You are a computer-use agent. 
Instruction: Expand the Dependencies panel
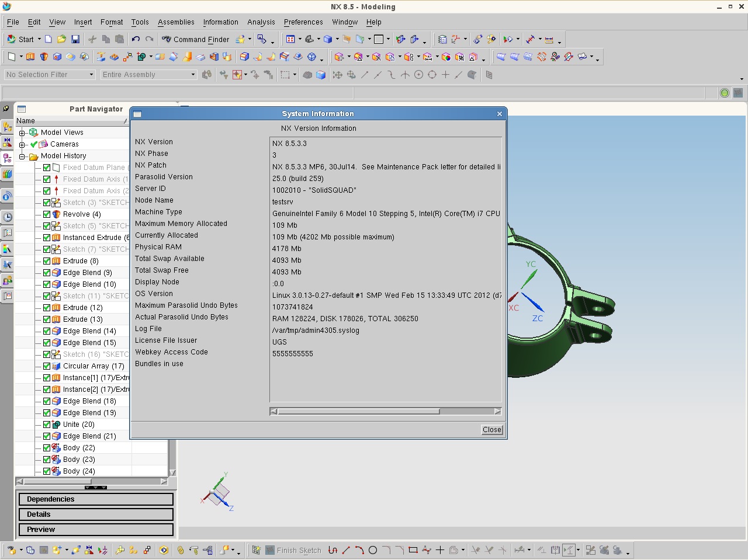click(96, 499)
